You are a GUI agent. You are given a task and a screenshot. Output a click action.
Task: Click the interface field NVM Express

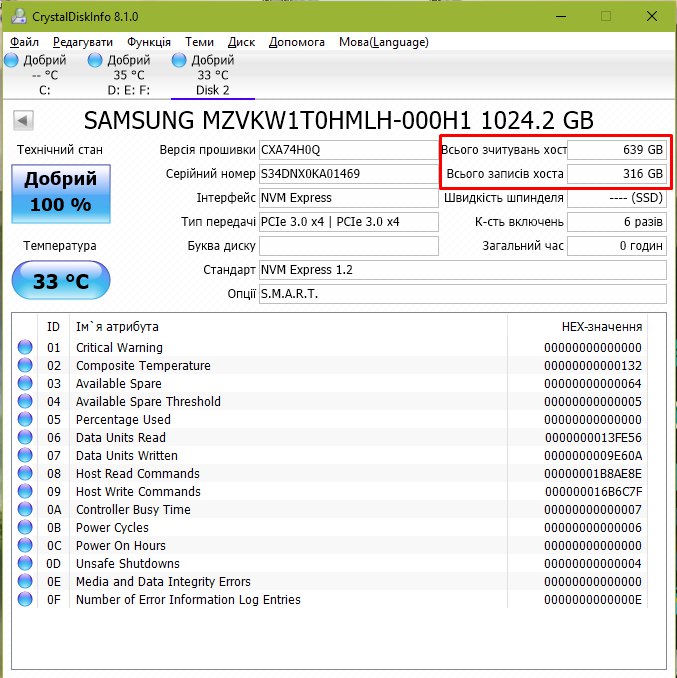tap(348, 198)
